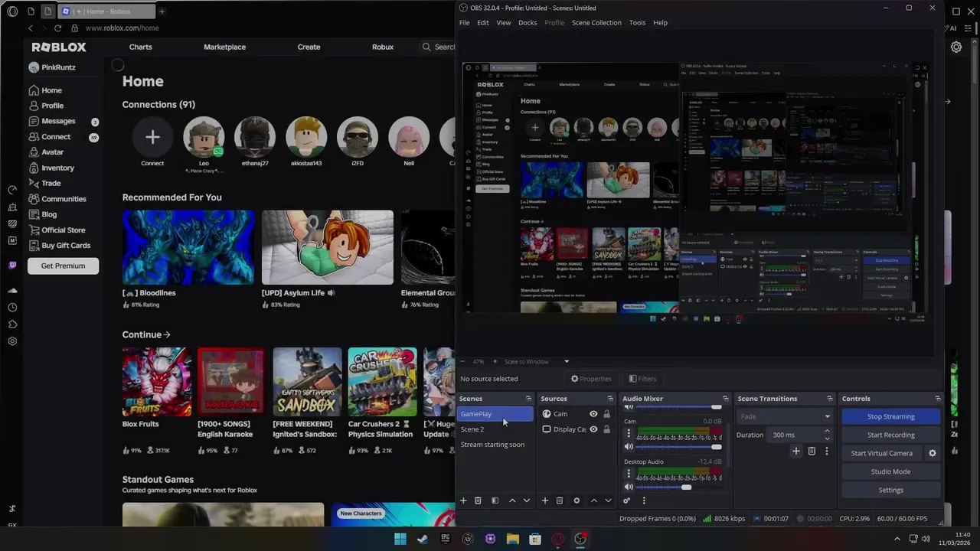
Task: Open Avatar link in Roblox sidebar
Action: point(52,152)
